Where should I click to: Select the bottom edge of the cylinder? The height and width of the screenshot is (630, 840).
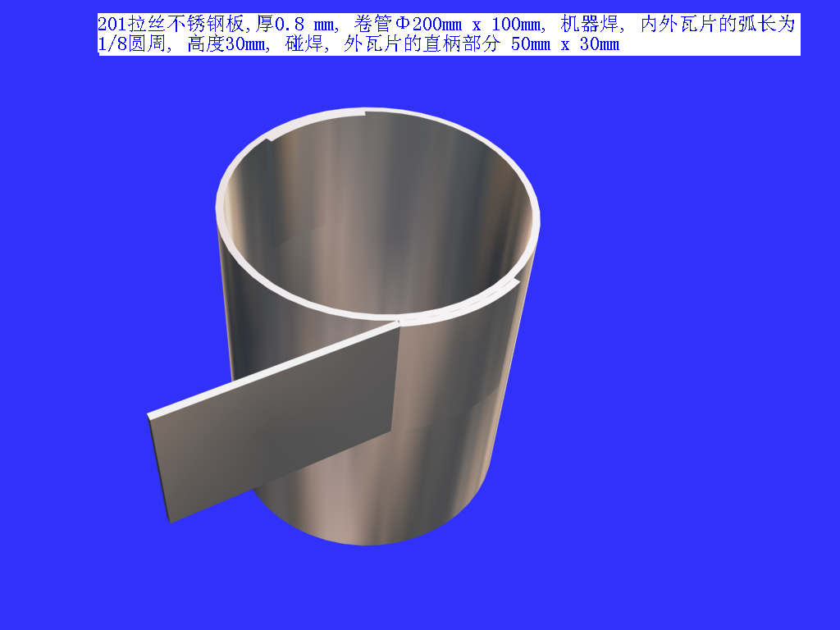[369, 541]
